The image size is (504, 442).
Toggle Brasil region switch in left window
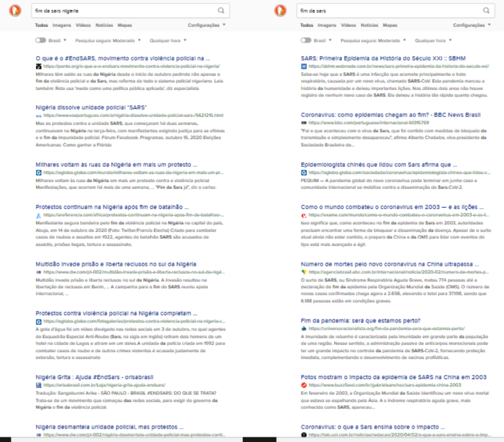pos(41,40)
